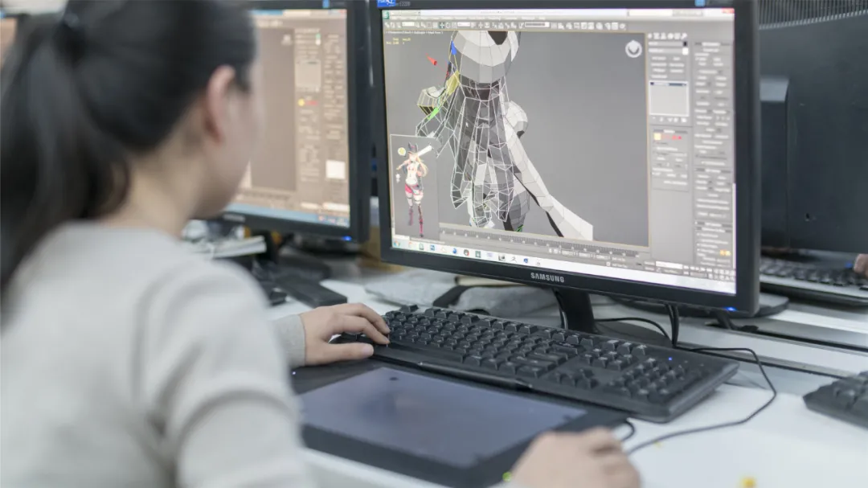Open the Named Selection Sets dropdown
The width and height of the screenshot is (868, 488).
(x=536, y=26)
